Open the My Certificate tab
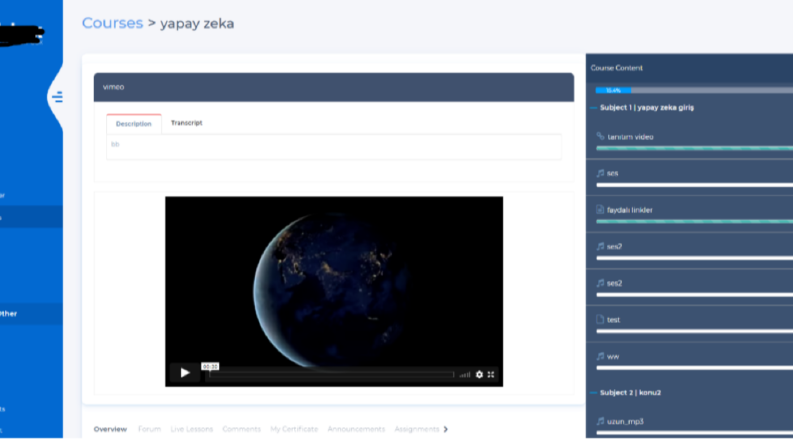The width and height of the screenshot is (793, 446). [x=294, y=429]
